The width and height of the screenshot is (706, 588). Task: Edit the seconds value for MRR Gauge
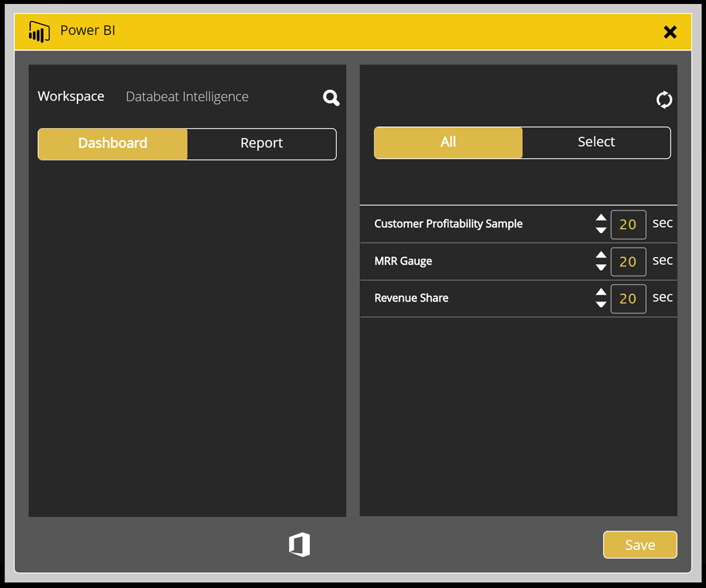tap(628, 261)
